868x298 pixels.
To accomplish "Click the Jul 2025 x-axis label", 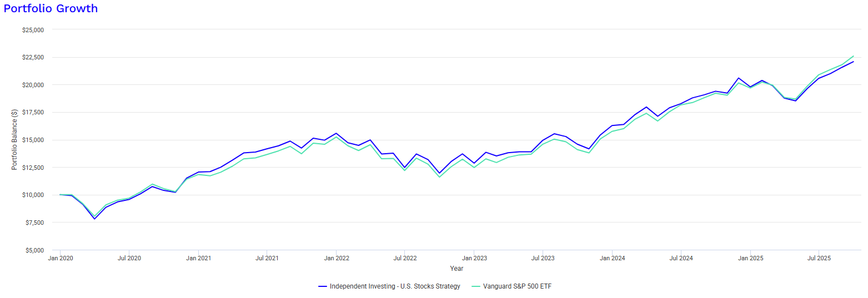I will point(818,258).
